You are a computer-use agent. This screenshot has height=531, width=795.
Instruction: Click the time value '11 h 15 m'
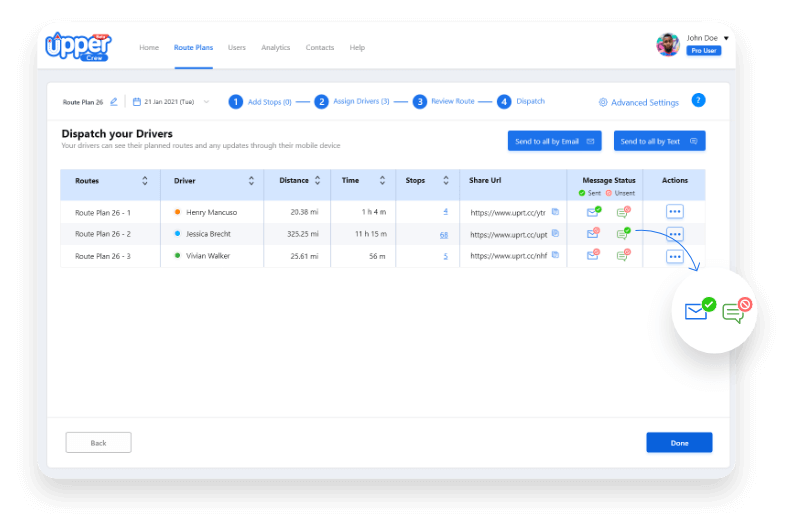(371, 234)
